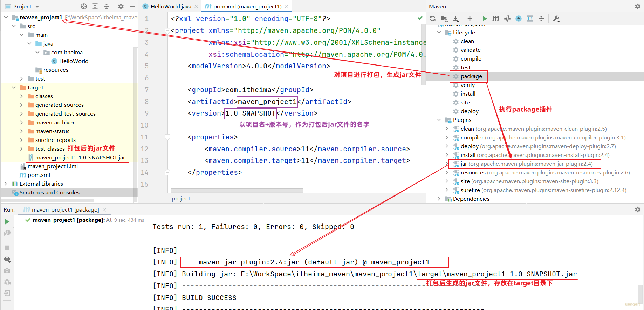Run Maven build green play icon
The image size is (644, 310).
pyautogui.click(x=485, y=19)
